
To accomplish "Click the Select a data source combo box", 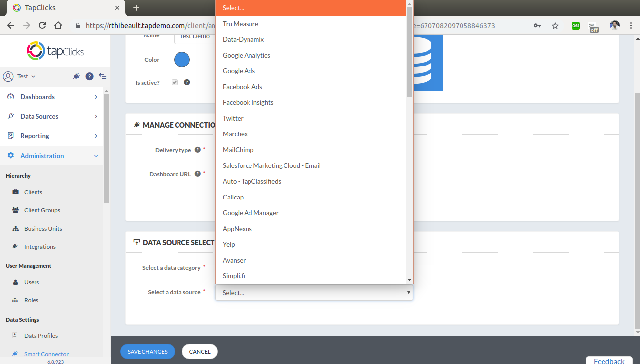I will [x=314, y=293].
